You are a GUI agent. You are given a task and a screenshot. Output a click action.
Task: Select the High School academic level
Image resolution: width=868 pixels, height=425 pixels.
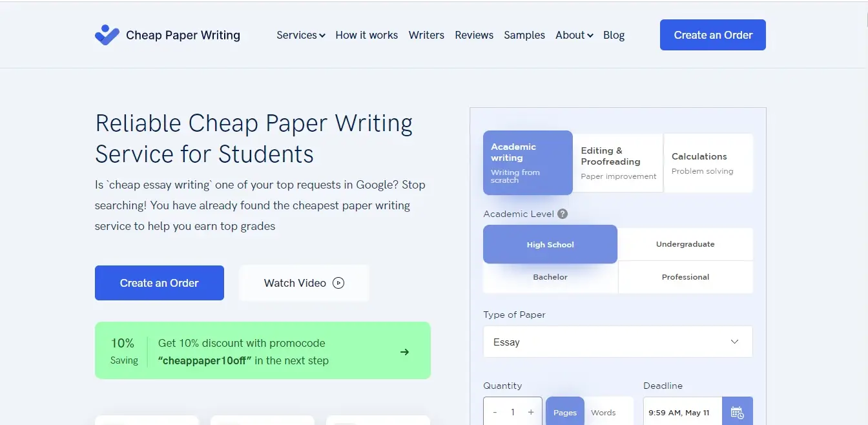[550, 244]
